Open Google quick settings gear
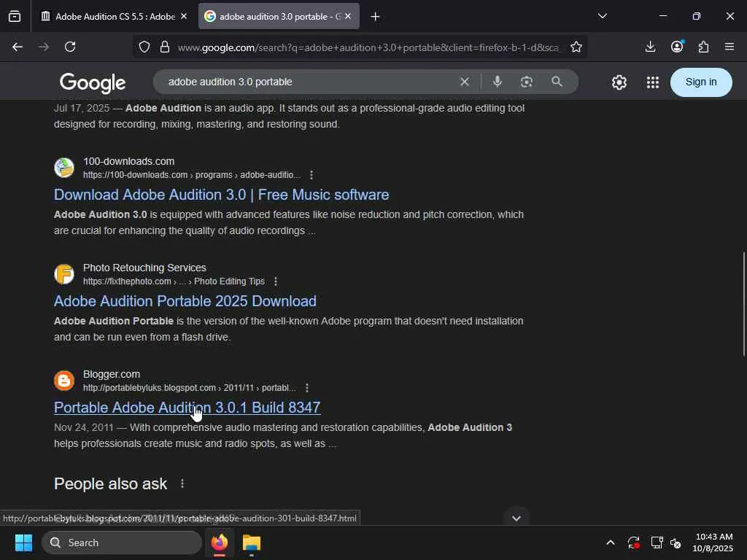Screen dimensions: 747x560 [619, 82]
